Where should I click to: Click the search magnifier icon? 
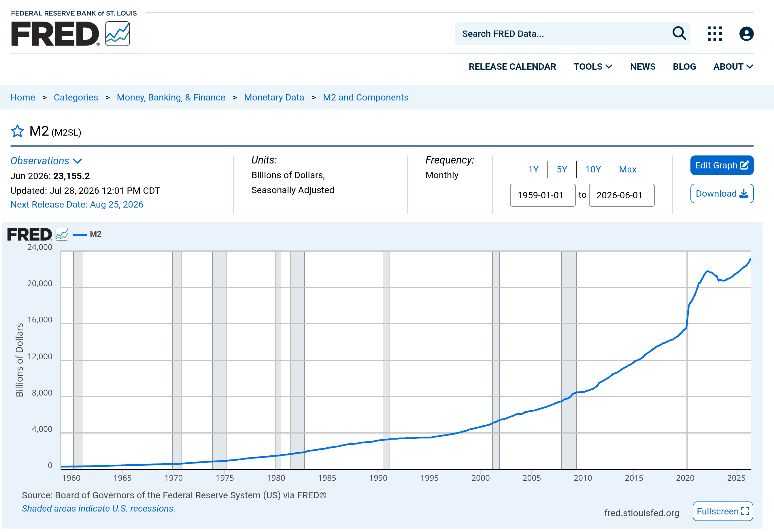tap(679, 33)
